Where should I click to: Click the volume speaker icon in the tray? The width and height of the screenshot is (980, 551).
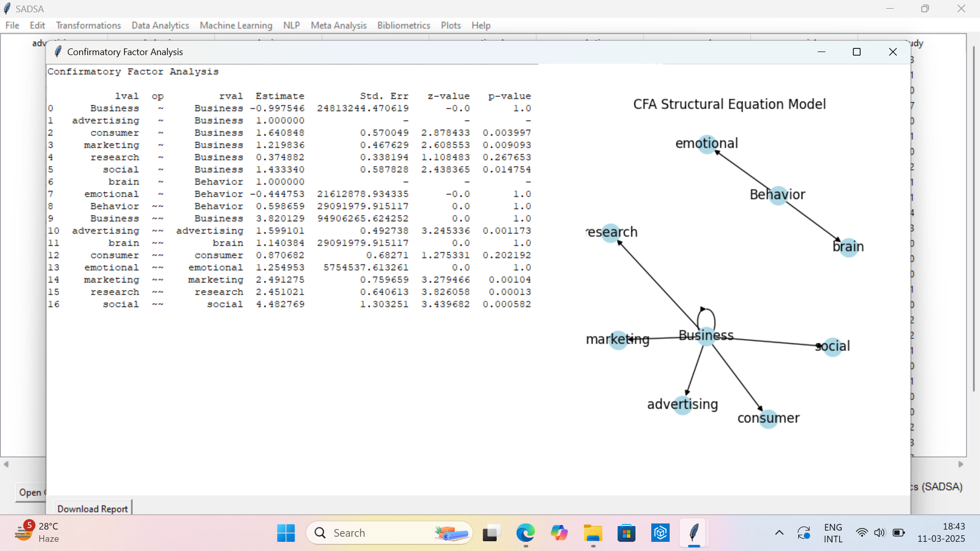(879, 533)
